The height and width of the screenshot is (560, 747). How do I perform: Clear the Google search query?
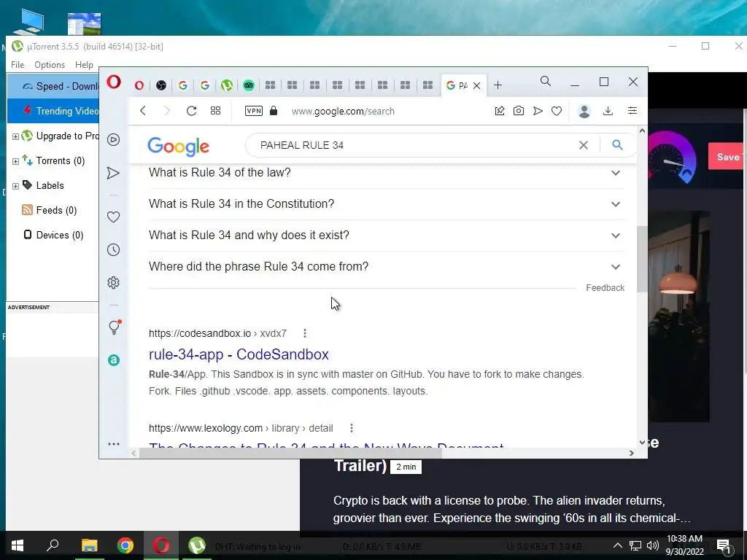coord(583,145)
